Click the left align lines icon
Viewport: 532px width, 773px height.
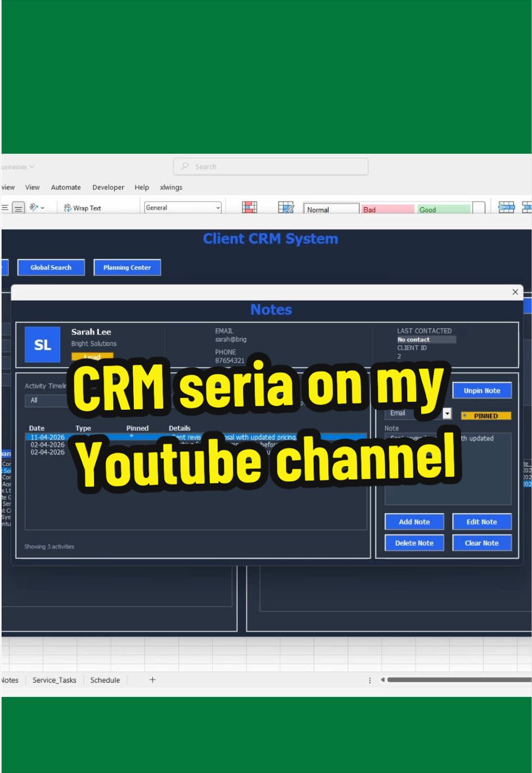pyautogui.click(x=5, y=208)
